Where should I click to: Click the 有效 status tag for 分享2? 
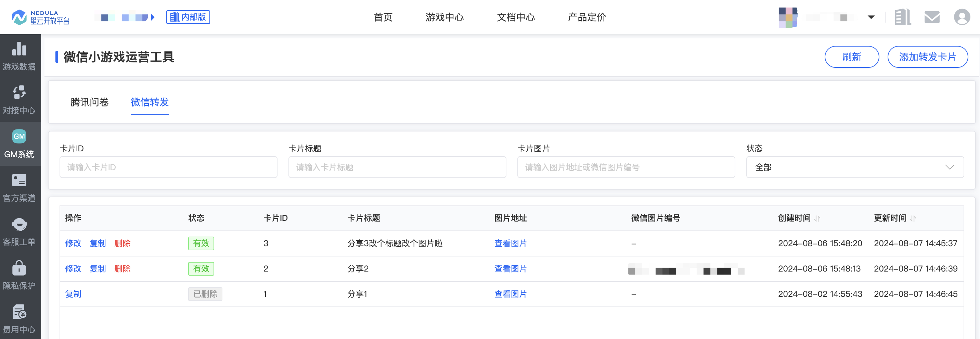coord(201,269)
